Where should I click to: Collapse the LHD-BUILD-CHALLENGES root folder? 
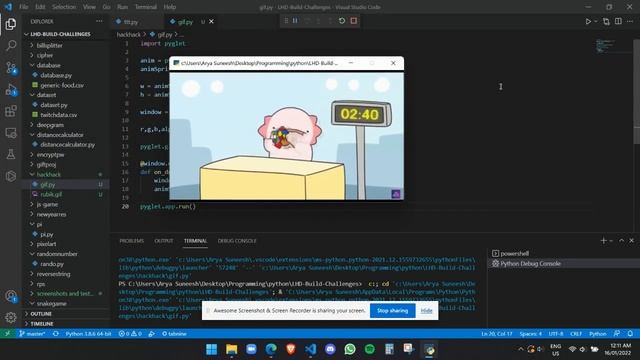pyautogui.click(x=59, y=34)
